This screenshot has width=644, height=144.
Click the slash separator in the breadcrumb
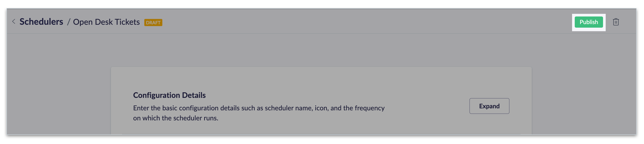click(68, 22)
